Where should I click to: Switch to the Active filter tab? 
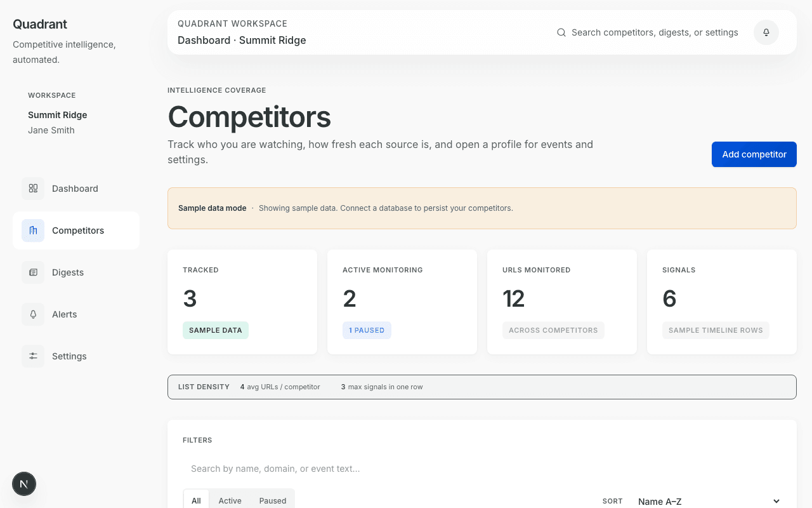coord(230,500)
